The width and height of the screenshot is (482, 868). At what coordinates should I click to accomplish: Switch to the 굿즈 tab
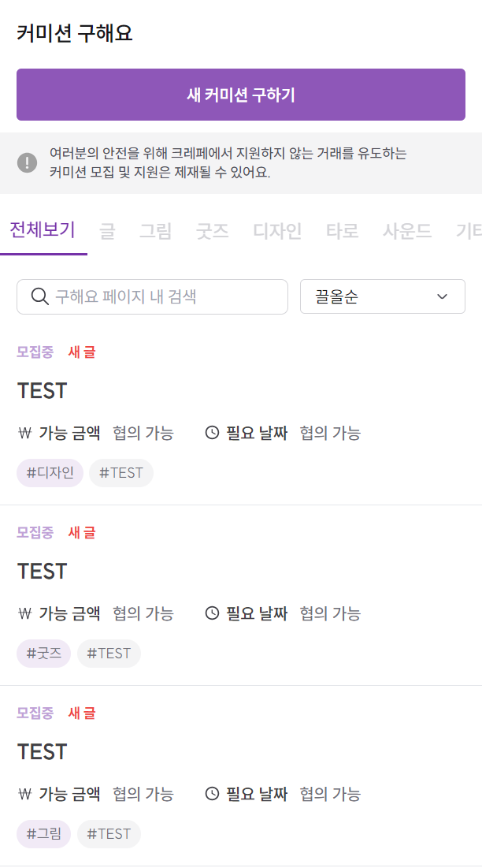(213, 231)
